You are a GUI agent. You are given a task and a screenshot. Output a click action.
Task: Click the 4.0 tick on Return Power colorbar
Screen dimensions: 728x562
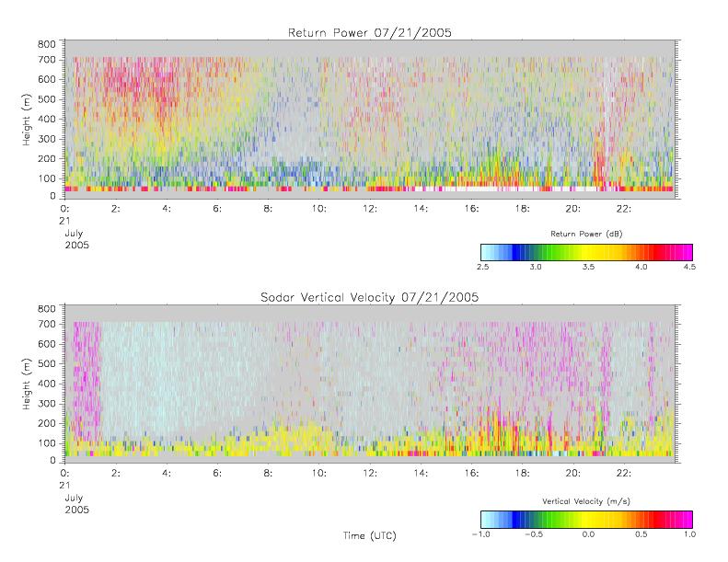[641, 267]
